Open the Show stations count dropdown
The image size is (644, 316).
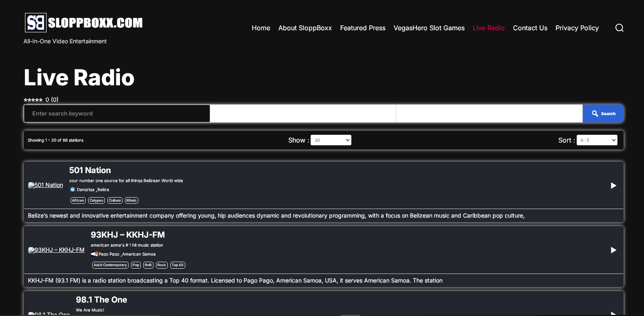331,140
